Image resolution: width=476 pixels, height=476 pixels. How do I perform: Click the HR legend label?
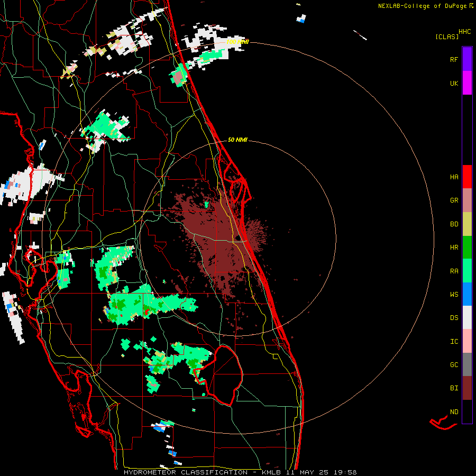coord(454,248)
